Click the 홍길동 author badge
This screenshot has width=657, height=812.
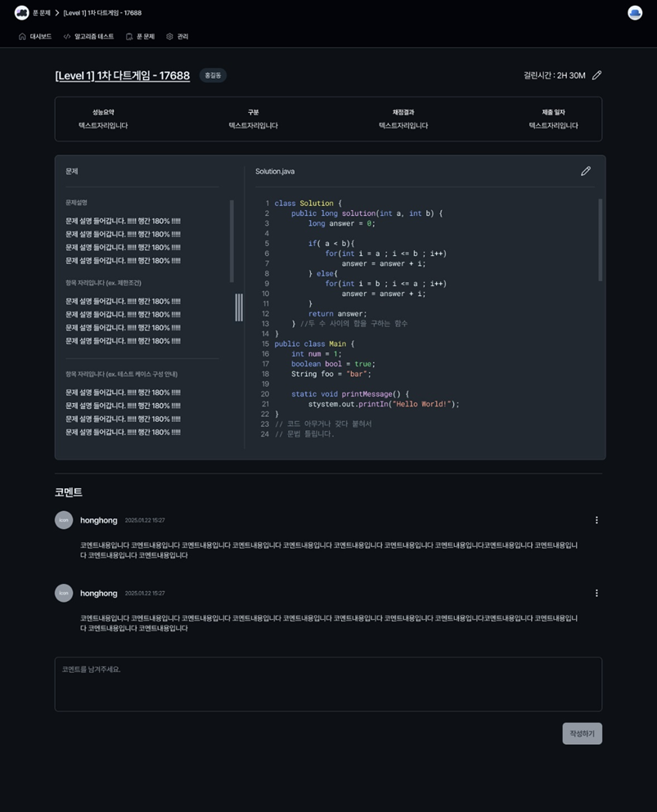point(213,75)
